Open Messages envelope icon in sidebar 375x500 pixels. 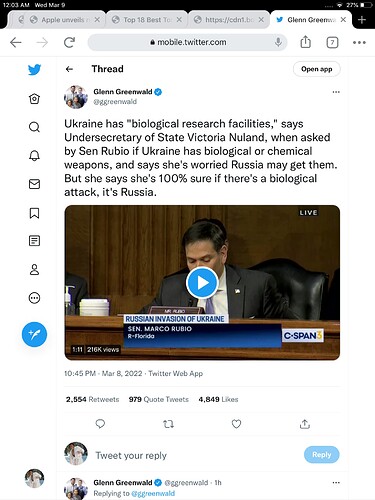coord(34,184)
